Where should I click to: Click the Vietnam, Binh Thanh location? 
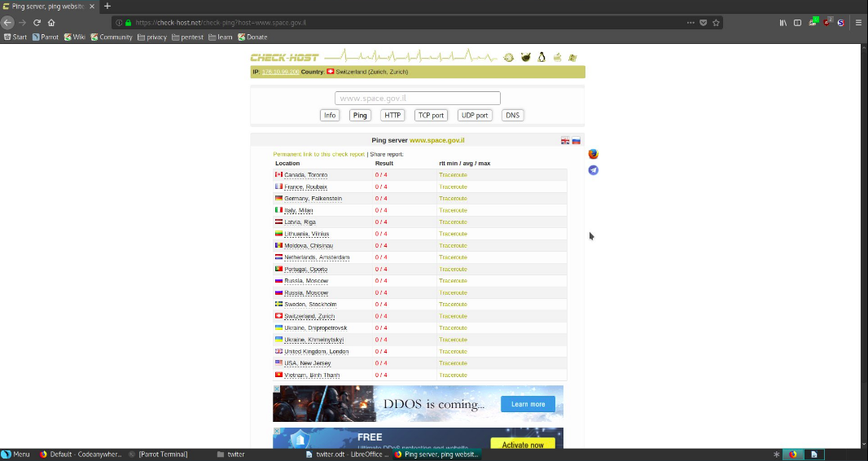(x=312, y=375)
